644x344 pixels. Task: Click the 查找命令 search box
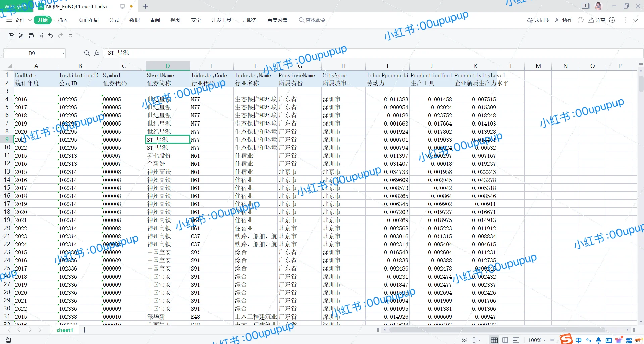tap(312, 20)
